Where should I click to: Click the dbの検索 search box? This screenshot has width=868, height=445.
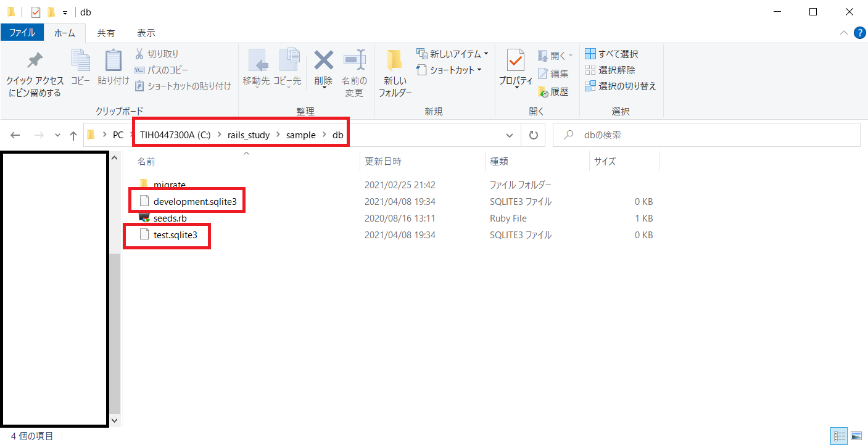706,135
